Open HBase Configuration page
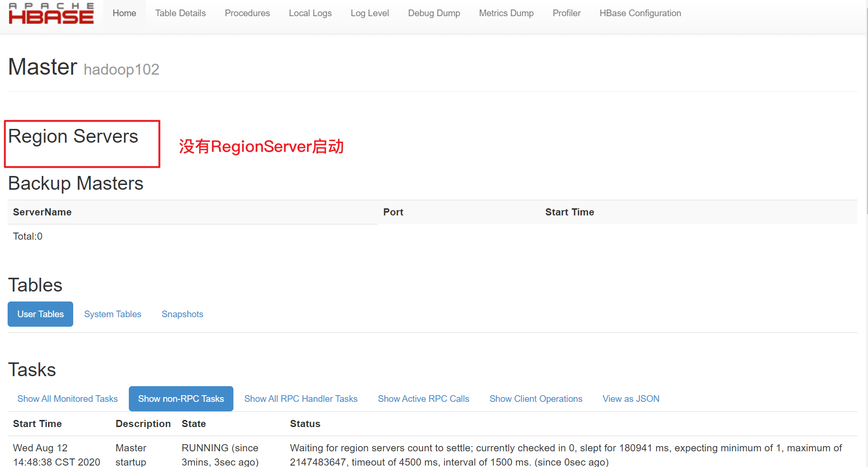 tap(640, 13)
